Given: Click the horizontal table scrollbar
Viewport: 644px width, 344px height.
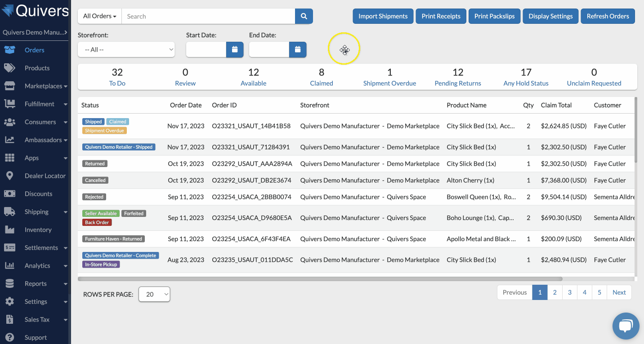Looking at the screenshot, I should [320, 279].
